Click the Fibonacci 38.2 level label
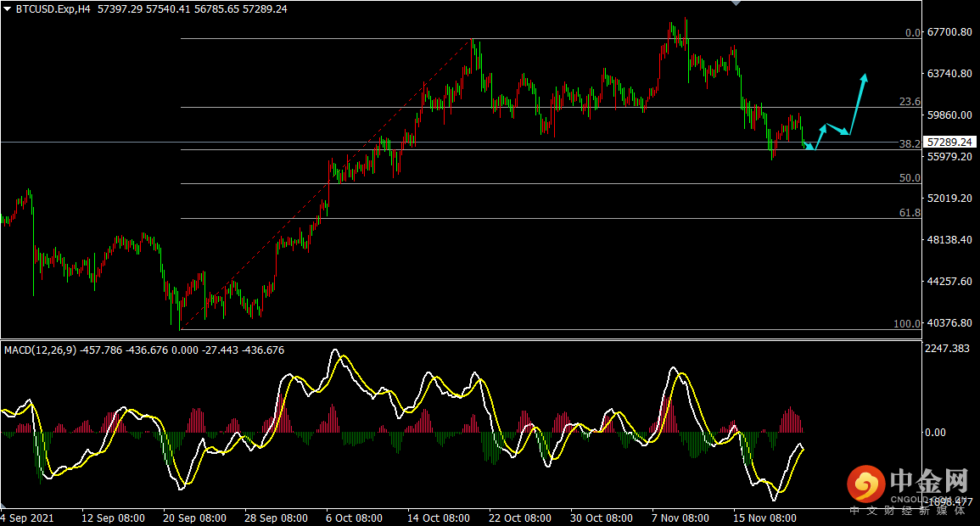980x526 pixels. tap(910, 143)
